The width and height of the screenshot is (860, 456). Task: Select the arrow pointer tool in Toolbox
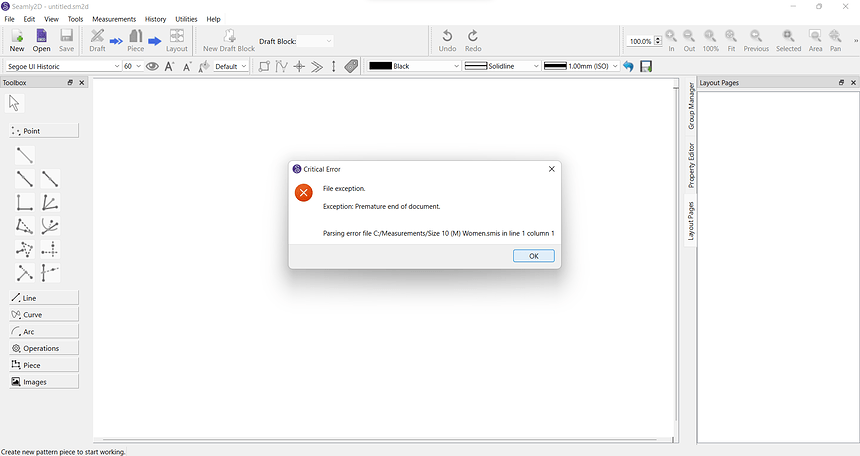coord(14,103)
